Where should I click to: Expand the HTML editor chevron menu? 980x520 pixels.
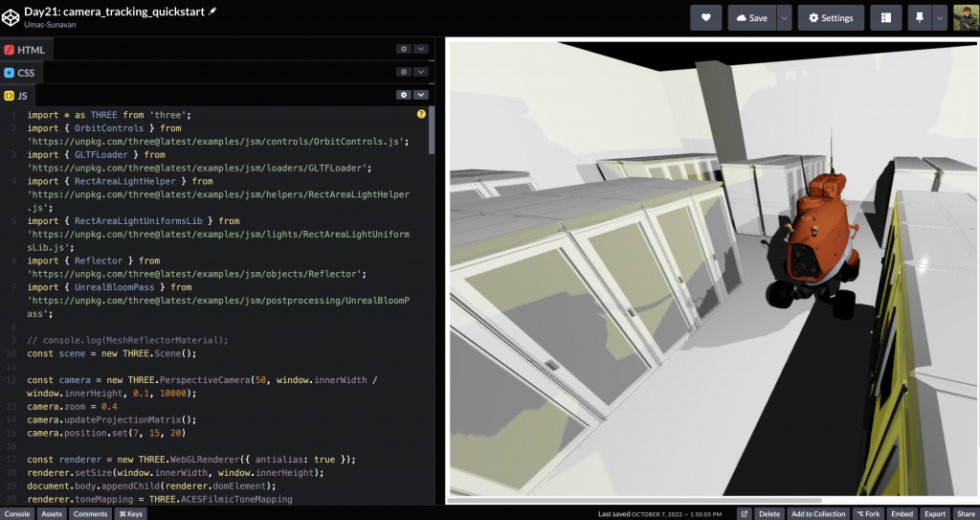pos(421,49)
